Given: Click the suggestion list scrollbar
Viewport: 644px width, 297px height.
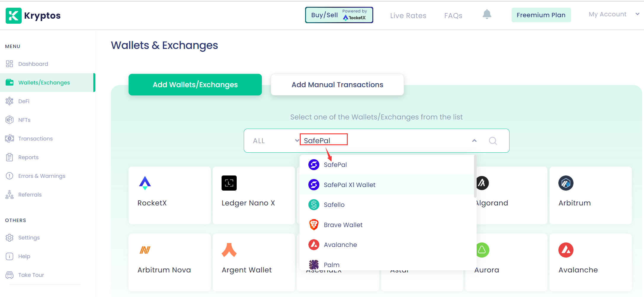Looking at the screenshot, I should point(475,176).
